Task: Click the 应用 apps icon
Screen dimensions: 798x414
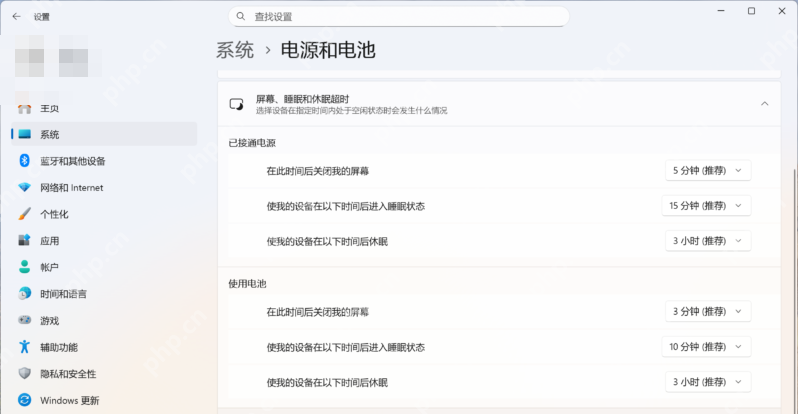Action: point(24,240)
